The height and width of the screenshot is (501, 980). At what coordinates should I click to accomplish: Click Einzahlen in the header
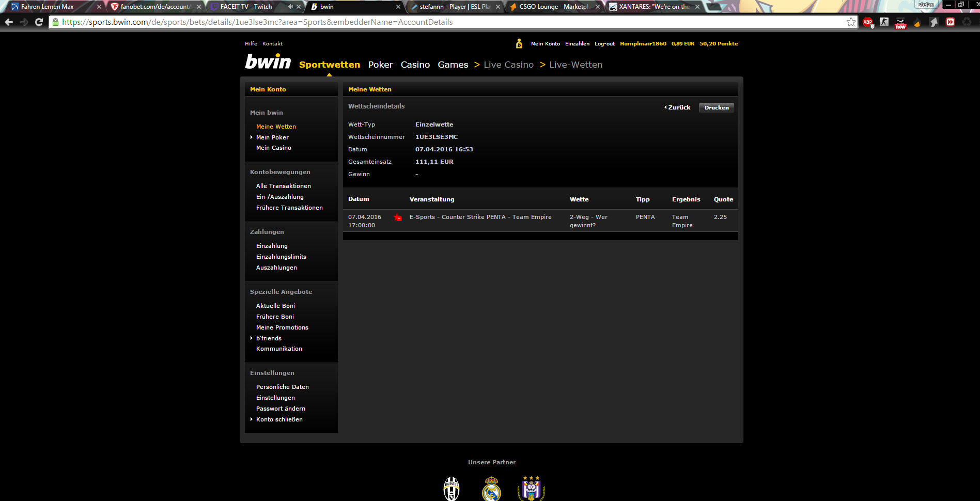point(577,44)
